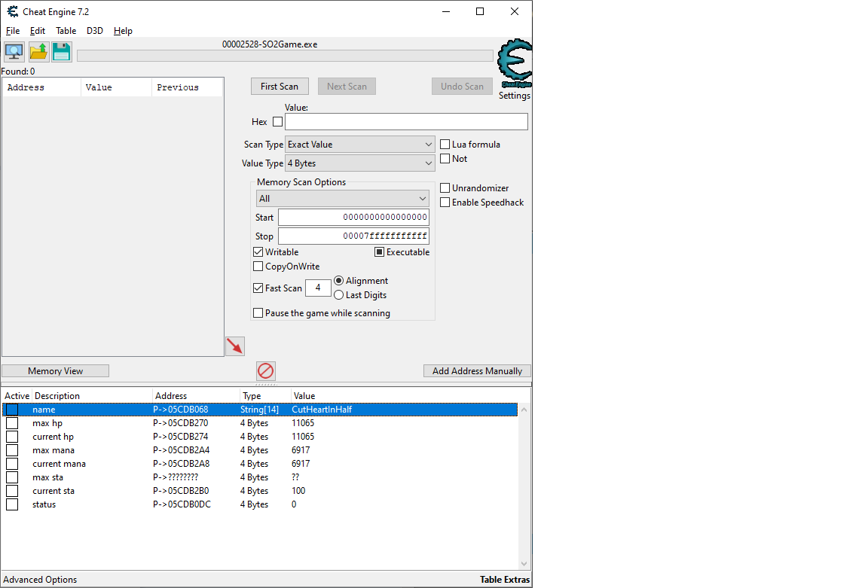Click the red circle clear list icon

tap(266, 371)
